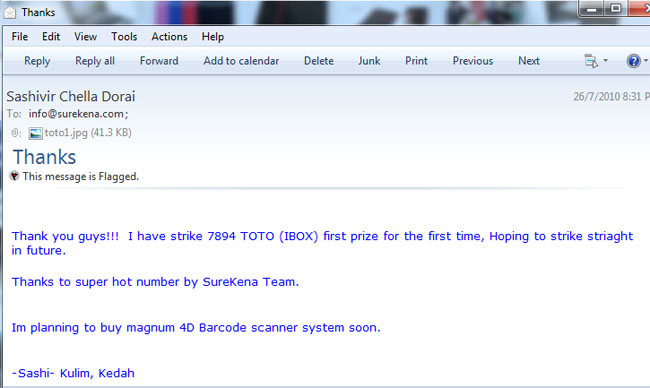Click the line about magnum 4D Barcode scanner
650x388 pixels.
point(196,328)
